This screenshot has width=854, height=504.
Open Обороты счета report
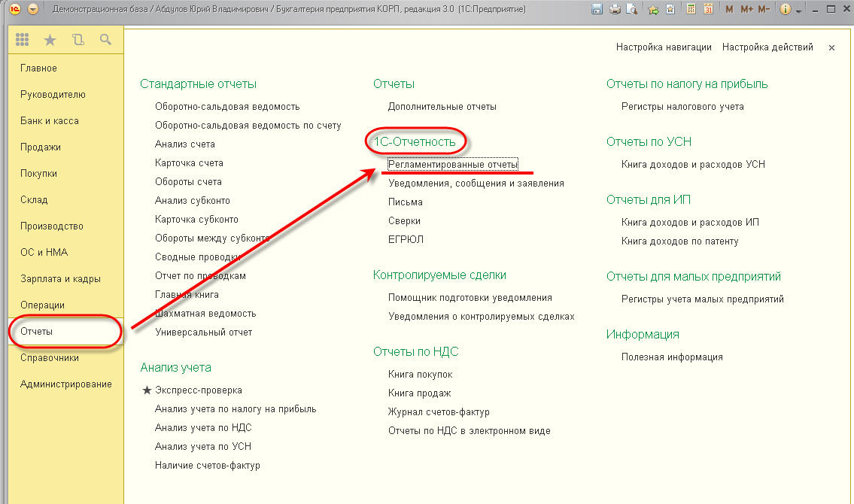(x=188, y=182)
